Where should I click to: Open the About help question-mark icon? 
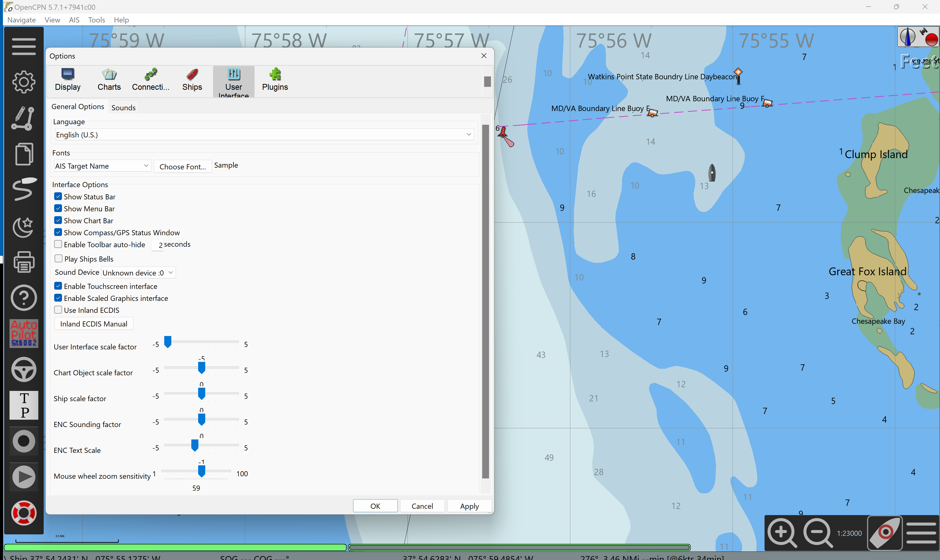24,298
